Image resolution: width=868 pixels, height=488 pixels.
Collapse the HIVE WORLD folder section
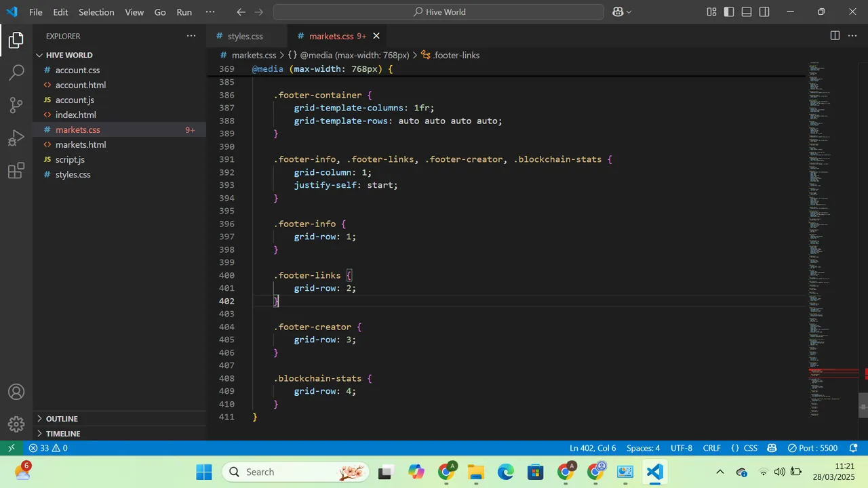click(119, 55)
